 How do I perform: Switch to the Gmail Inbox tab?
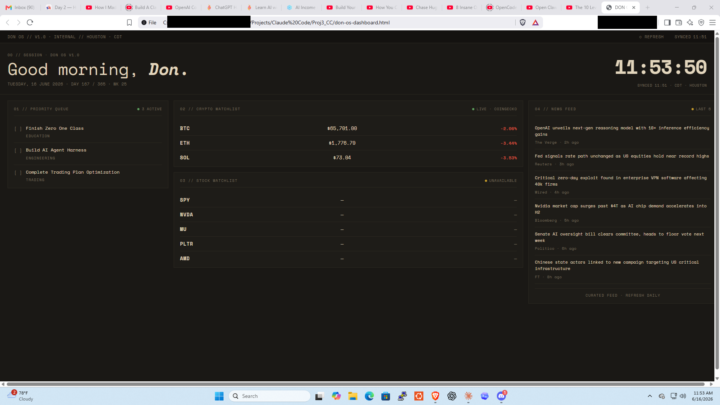21,7
